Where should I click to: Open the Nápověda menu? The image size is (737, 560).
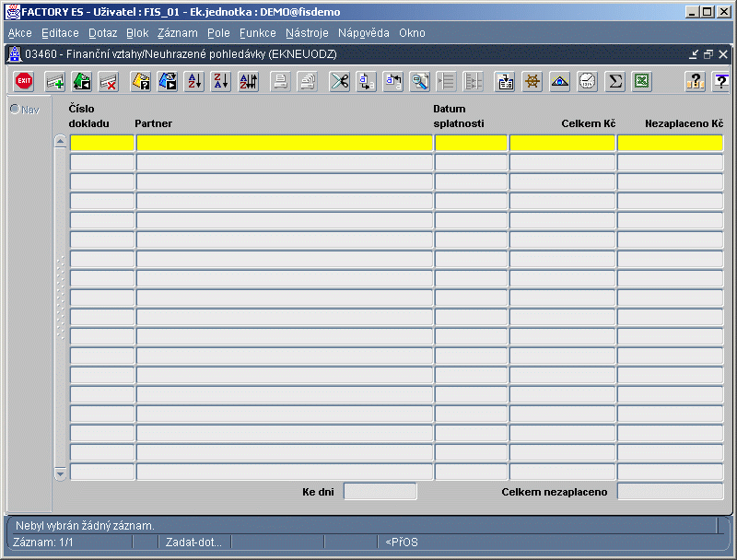[x=363, y=33]
